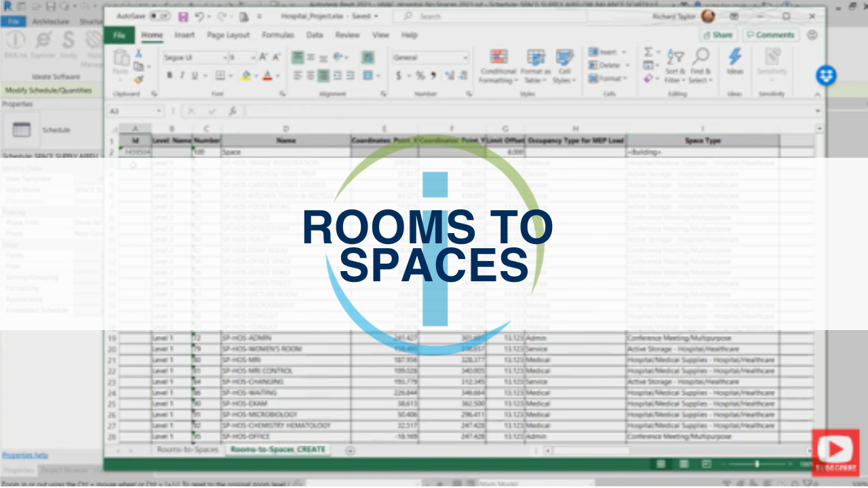Click Decrease Font Size icon

pyautogui.click(x=278, y=58)
